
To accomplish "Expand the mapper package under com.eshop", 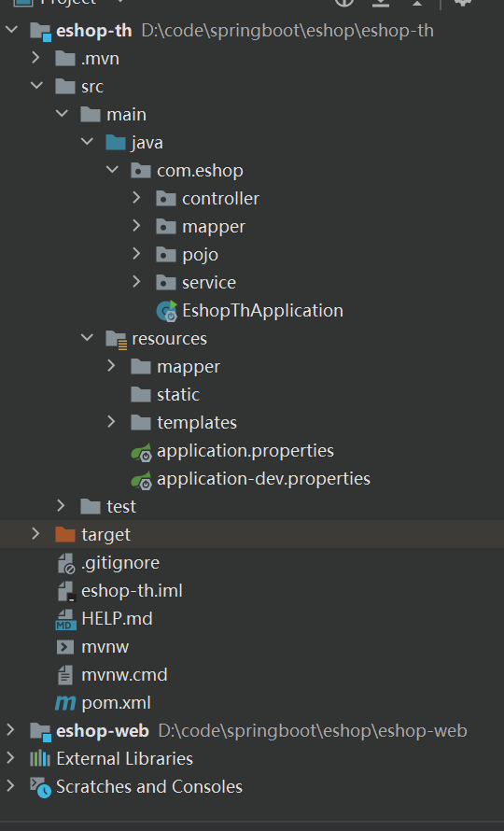I will click(136, 226).
